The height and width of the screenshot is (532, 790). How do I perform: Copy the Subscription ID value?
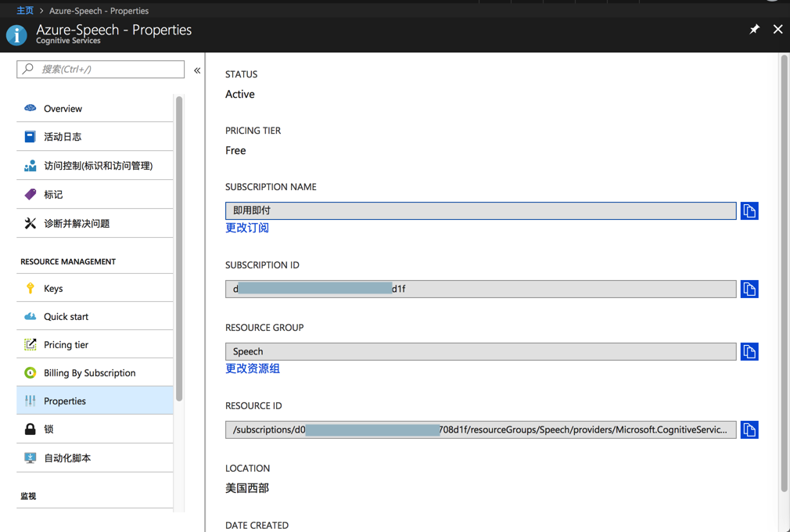click(x=749, y=289)
